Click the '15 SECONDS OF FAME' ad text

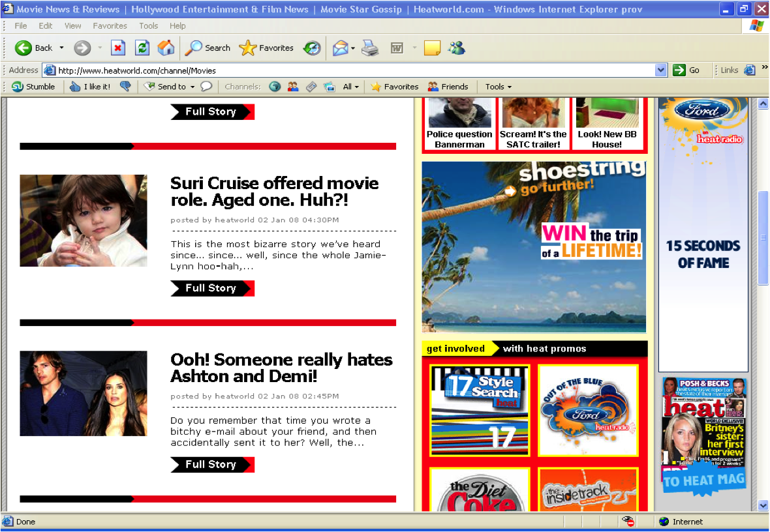tap(703, 254)
